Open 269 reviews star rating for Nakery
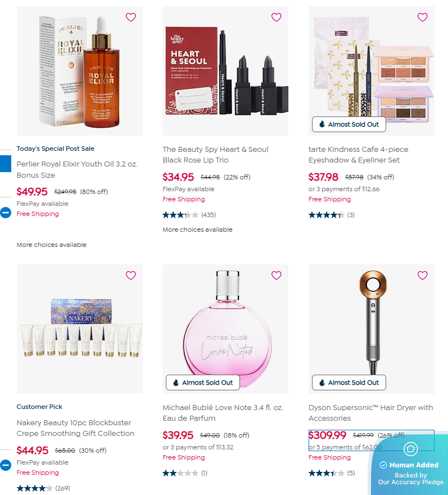Viewport: 448px width, 495px height. [43, 488]
